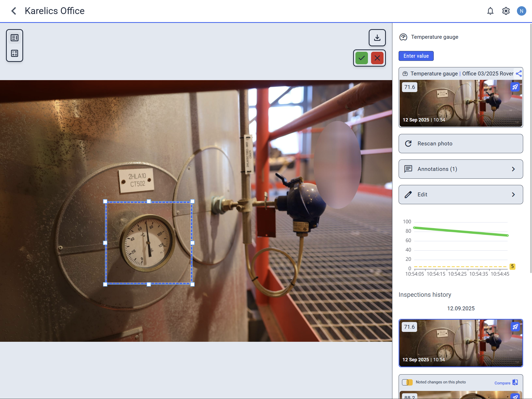Click the top-right handle of the selection box
Image resolution: width=532 pixels, height=399 pixels.
(x=192, y=201)
